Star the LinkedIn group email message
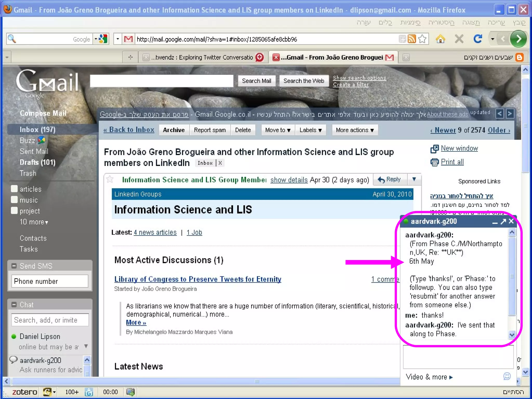Screen dimensions: 532x399 110,179
